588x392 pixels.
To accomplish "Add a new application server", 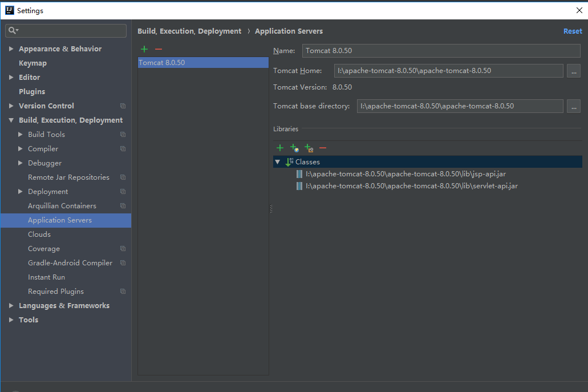I will 144,49.
